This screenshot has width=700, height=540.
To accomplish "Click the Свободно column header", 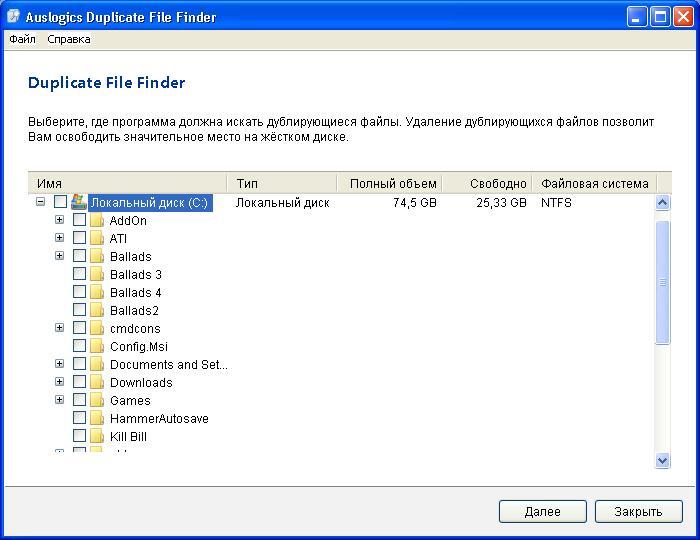I will [x=487, y=183].
